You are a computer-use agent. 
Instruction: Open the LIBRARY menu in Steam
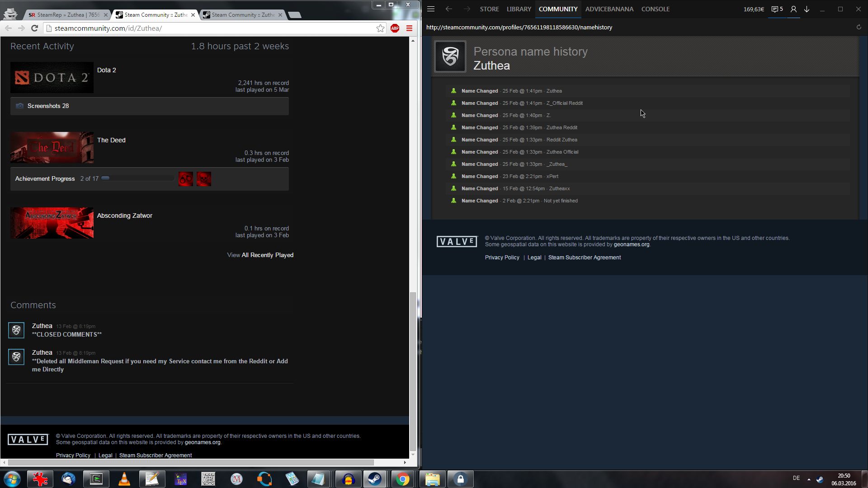tap(519, 9)
